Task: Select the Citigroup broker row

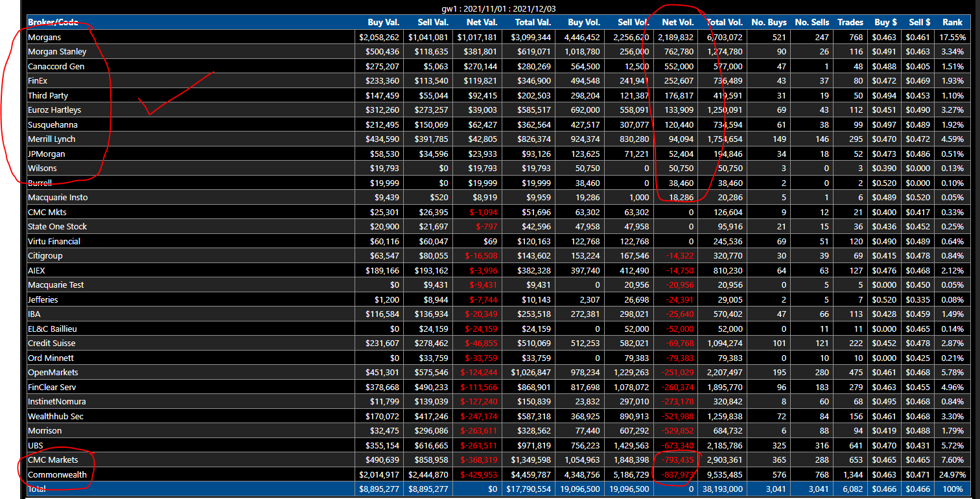Action: coord(499,256)
